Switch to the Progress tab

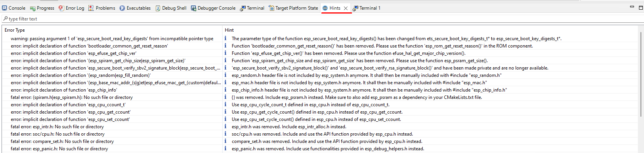(x=42, y=8)
